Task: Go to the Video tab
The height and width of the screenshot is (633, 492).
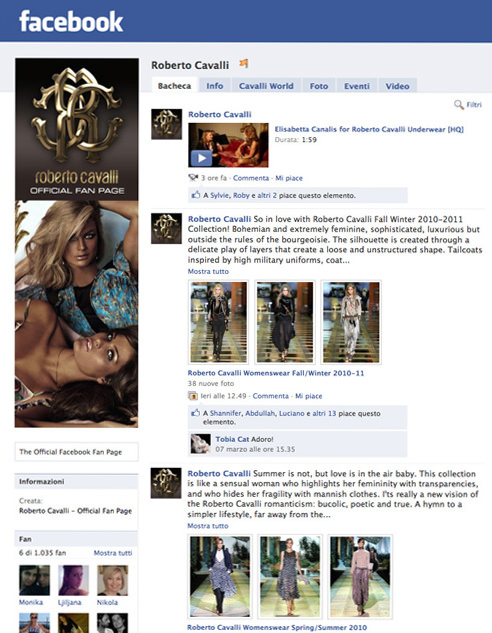Action: 397,86
